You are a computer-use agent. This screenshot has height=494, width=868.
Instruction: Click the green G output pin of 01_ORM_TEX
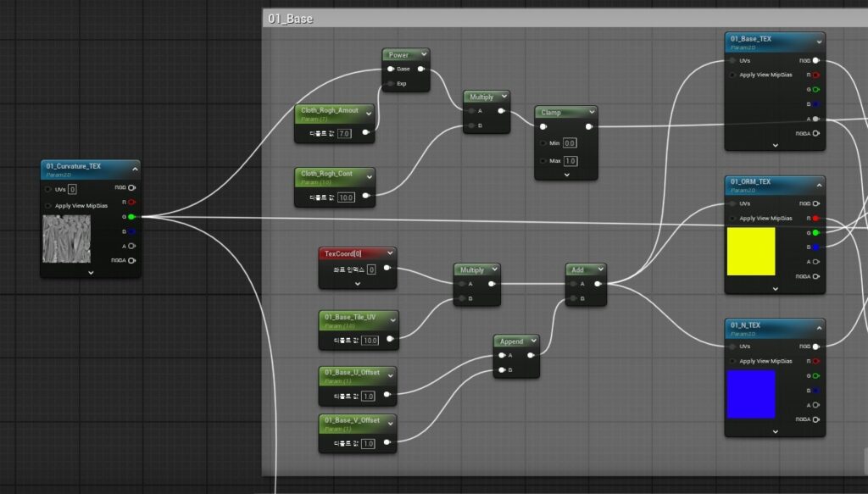click(x=815, y=232)
